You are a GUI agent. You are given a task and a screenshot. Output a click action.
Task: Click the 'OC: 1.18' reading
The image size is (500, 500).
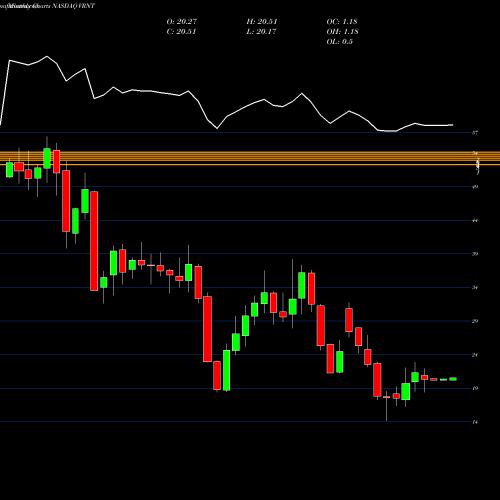pos(342,22)
